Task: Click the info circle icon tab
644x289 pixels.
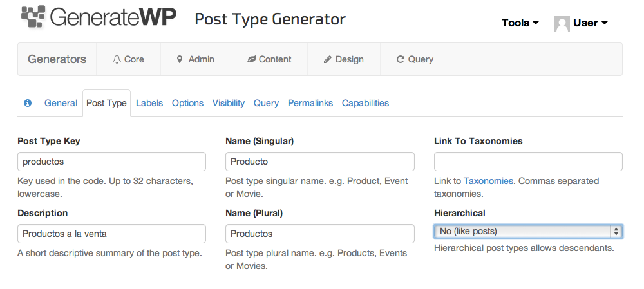Action: tap(28, 102)
